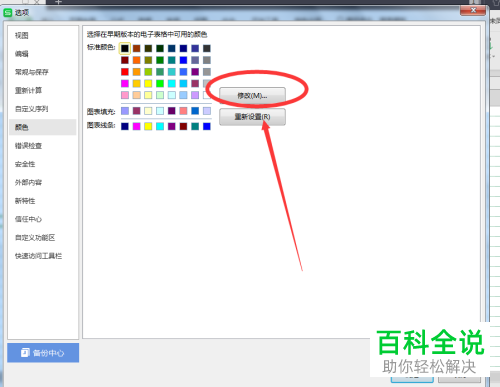
Task: Open 自定义序列 in the sidebar
Action: tap(32, 109)
